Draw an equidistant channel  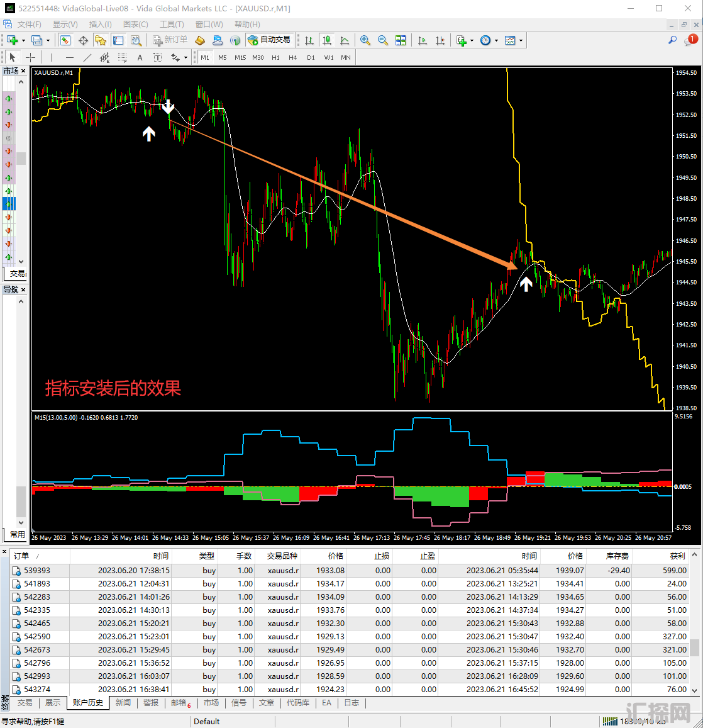pos(104,57)
